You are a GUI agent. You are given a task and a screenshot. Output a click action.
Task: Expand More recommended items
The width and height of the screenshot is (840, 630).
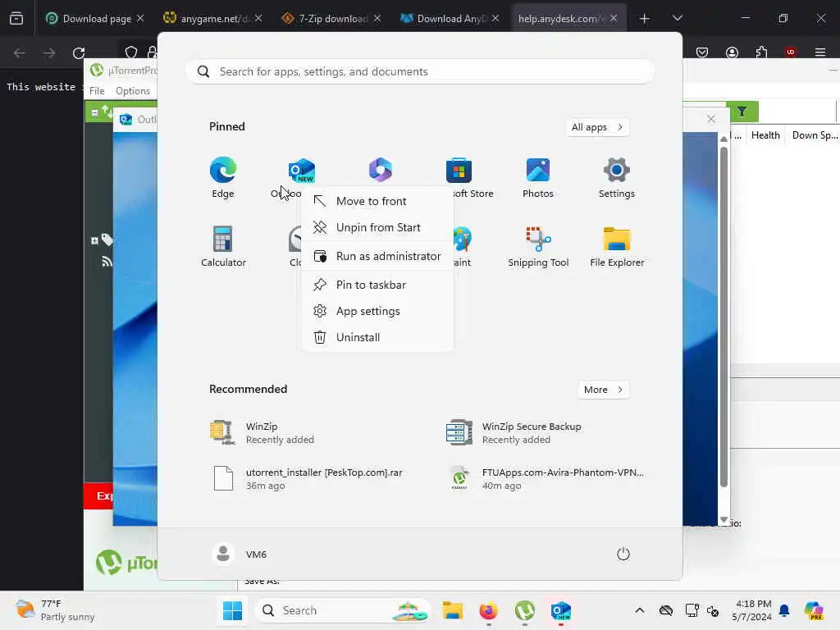point(603,390)
